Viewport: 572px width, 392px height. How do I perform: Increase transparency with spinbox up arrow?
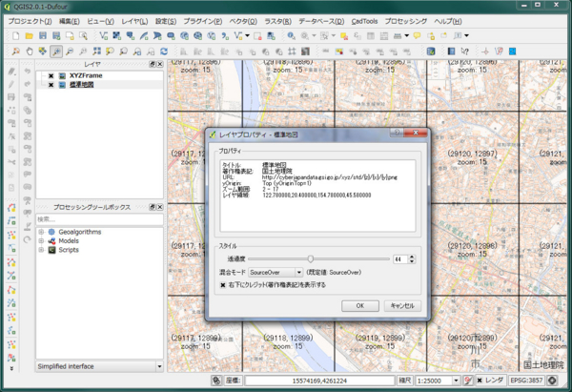(x=412, y=257)
